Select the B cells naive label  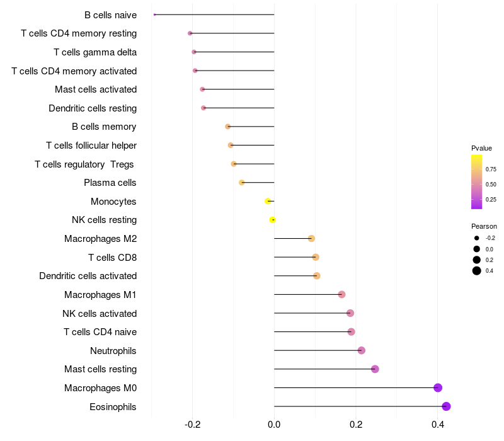point(110,15)
